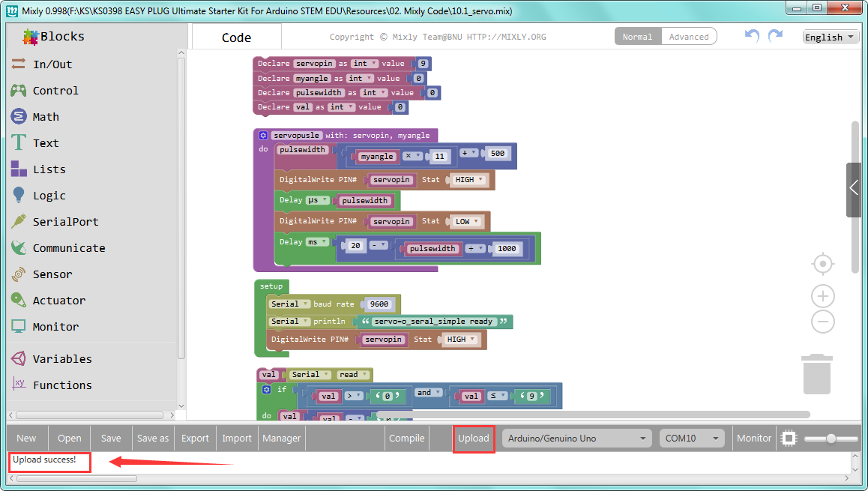Screen dimensions: 868x491
Task: Click the Compile button
Action: click(x=406, y=439)
